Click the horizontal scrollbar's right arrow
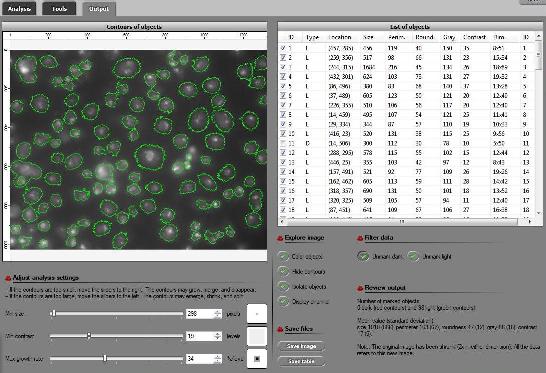This screenshot has width=546, height=373. pos(530,221)
